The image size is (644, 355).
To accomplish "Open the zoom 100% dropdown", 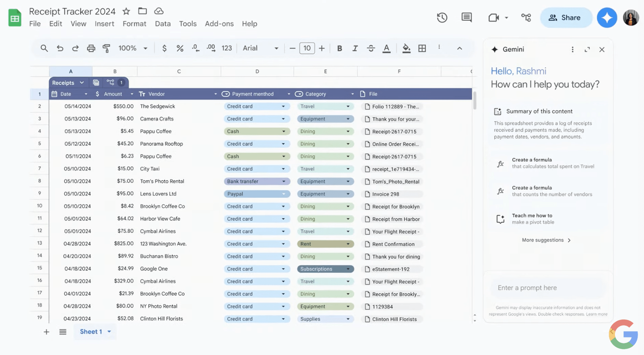I will coord(133,48).
